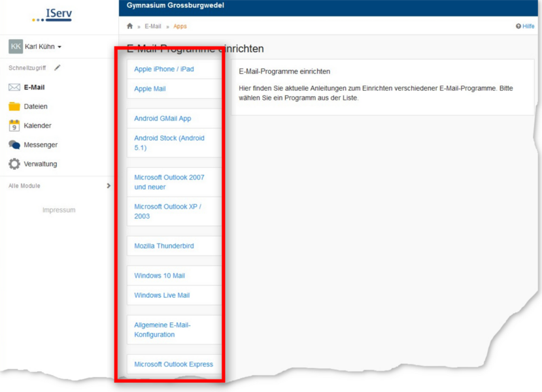This screenshot has height=392, width=542.
Task: Expand Alle Module with the arrow
Action: (x=109, y=186)
